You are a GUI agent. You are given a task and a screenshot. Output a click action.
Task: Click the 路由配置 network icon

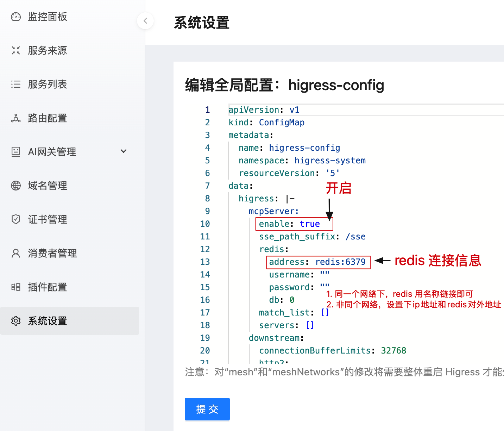tap(16, 118)
